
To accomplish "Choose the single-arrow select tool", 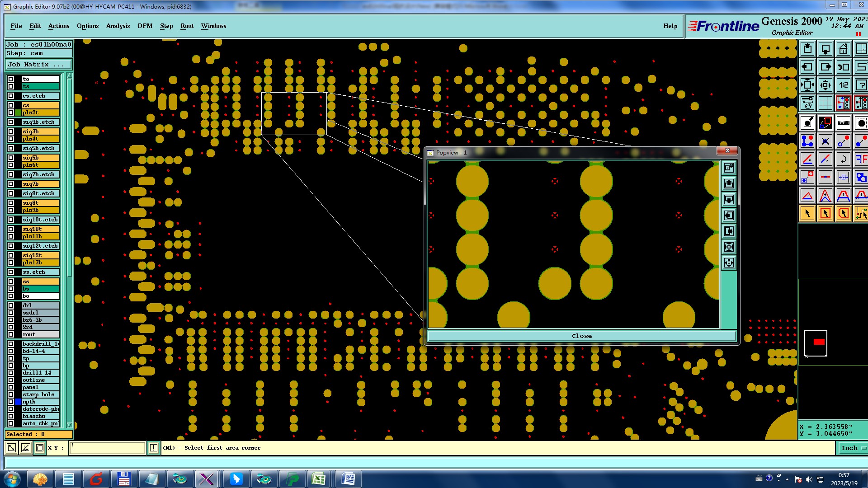I will click(807, 213).
